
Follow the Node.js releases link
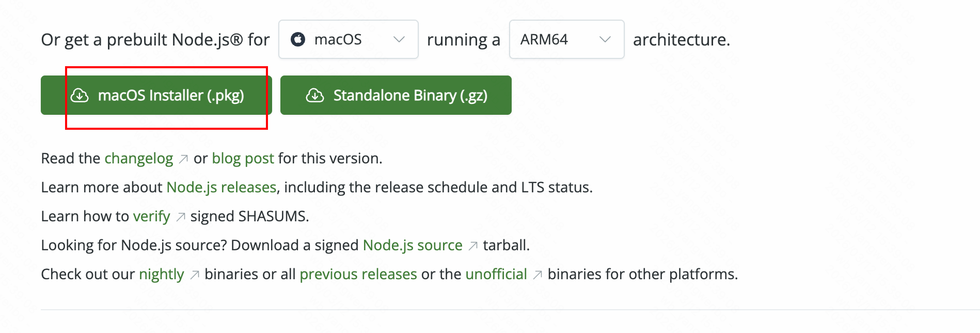coord(222,187)
